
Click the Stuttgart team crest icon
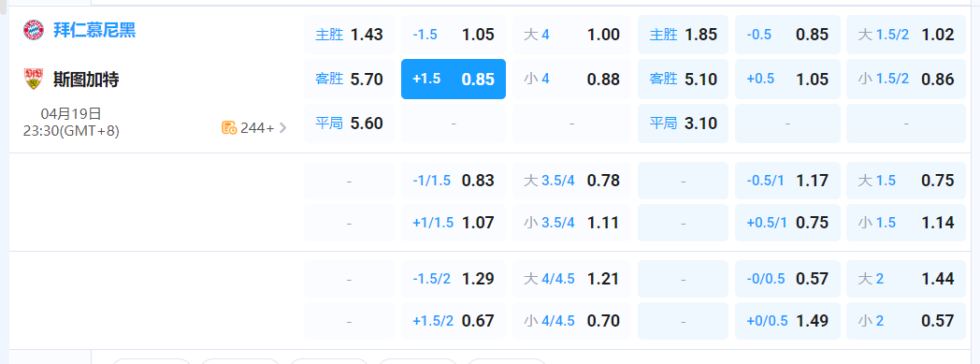33,79
